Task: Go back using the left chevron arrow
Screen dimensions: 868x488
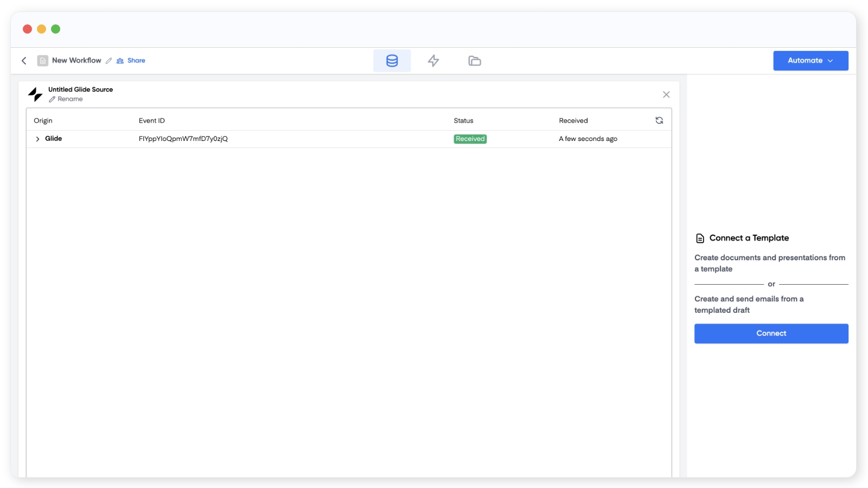Action: [x=24, y=61]
